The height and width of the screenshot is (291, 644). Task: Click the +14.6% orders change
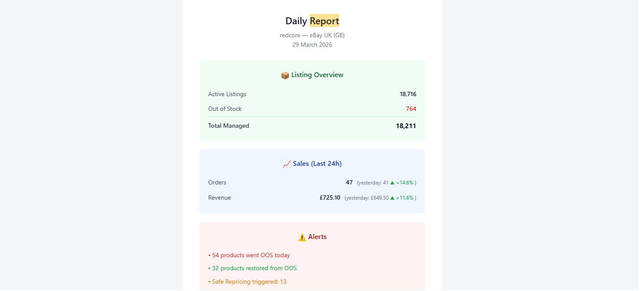pos(405,183)
